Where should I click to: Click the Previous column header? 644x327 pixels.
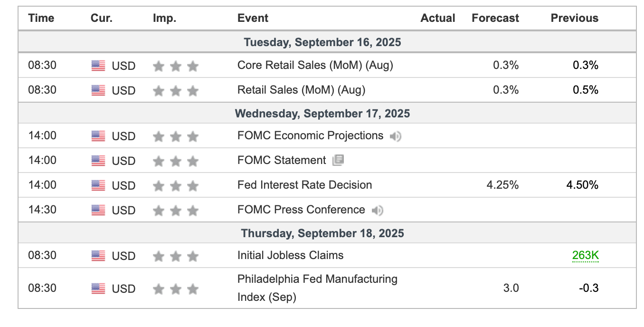(x=575, y=19)
